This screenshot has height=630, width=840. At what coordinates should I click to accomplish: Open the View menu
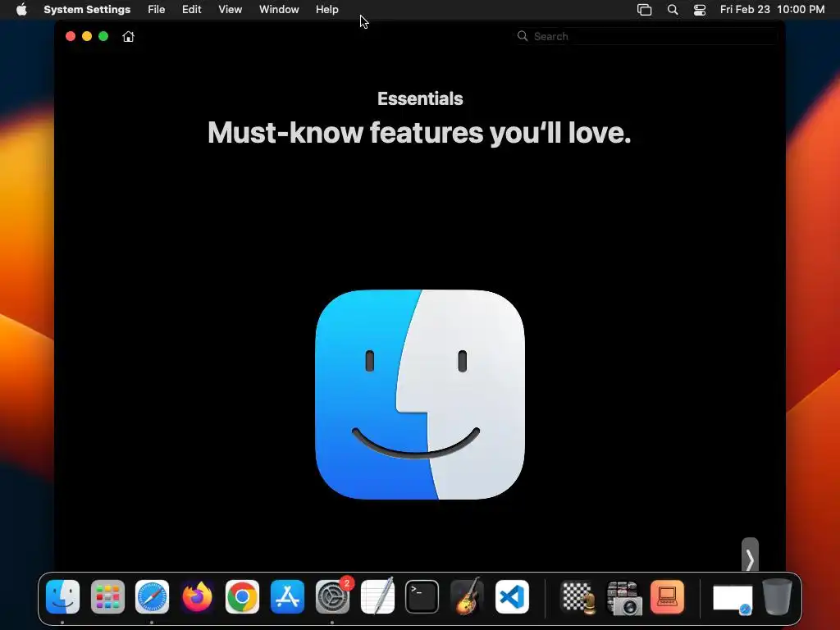pos(230,10)
